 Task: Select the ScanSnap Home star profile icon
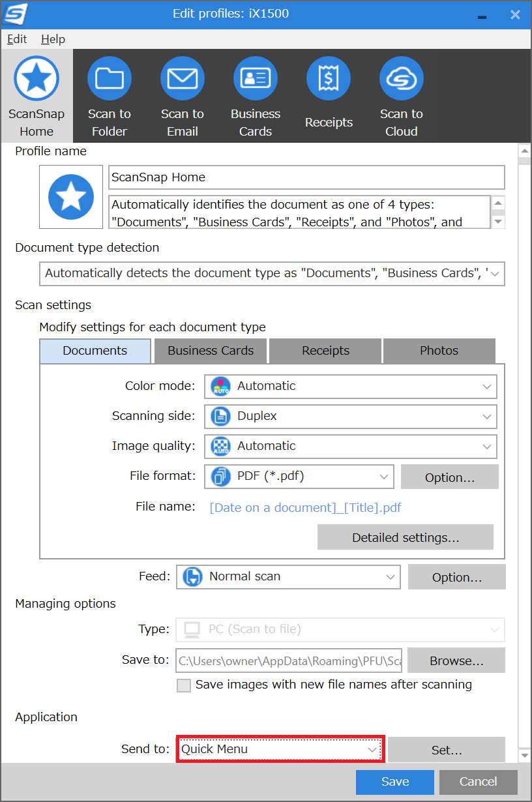point(37,79)
